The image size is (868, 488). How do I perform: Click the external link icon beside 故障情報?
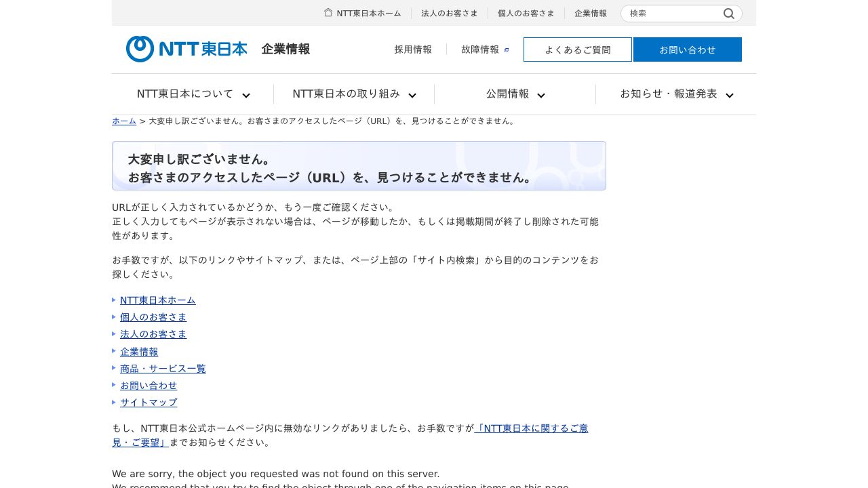click(506, 49)
